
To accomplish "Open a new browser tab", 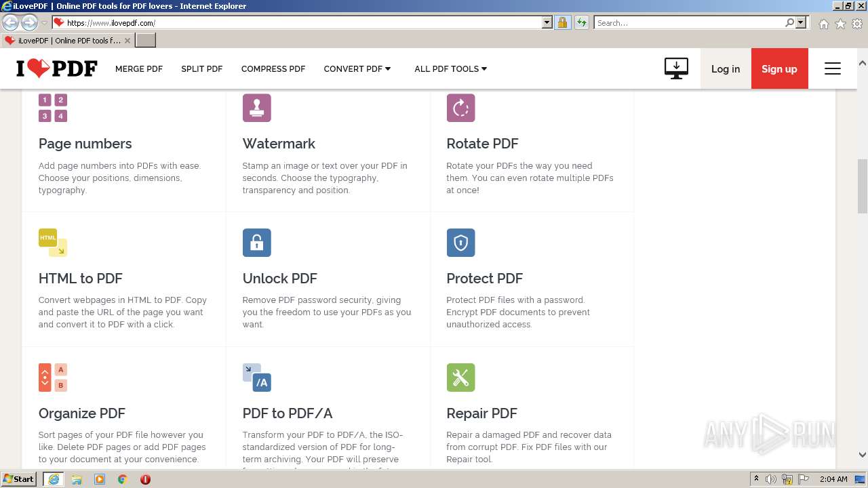I will click(x=146, y=41).
